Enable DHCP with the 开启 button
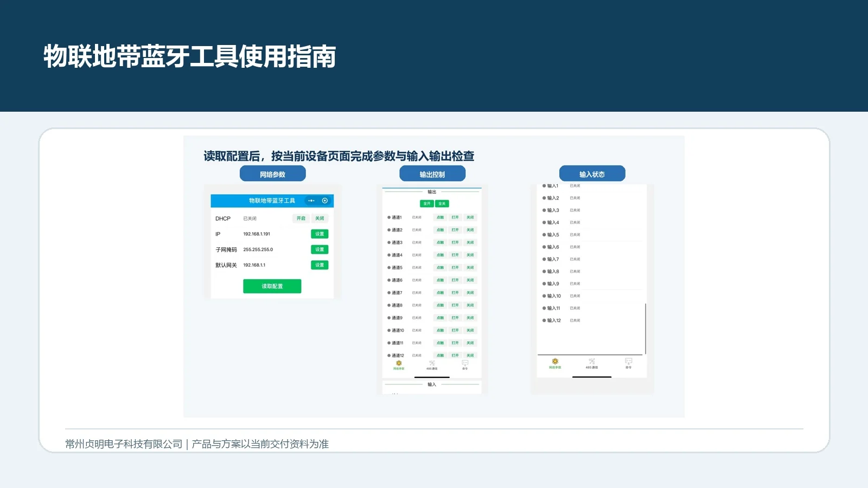 point(301,219)
